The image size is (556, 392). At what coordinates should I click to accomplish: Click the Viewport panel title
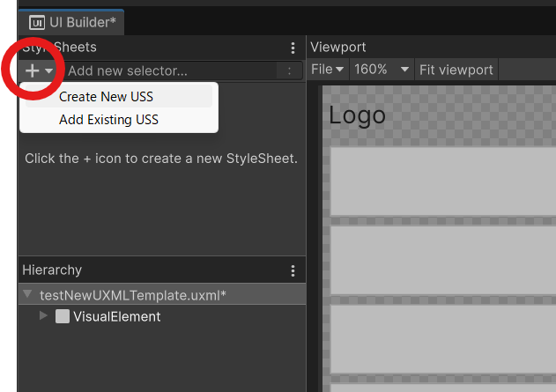[x=338, y=47]
